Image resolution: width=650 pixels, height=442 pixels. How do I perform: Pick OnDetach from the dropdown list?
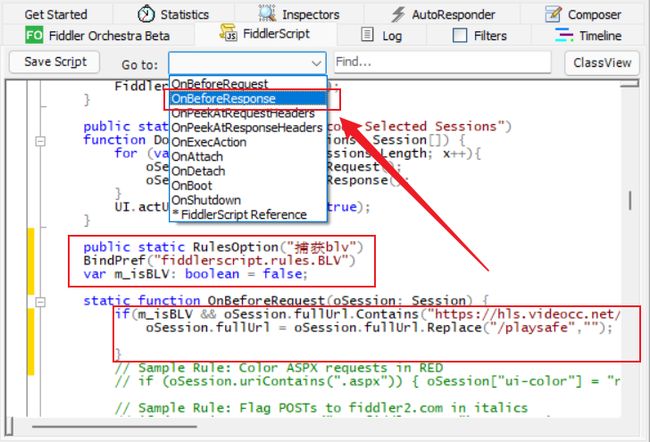pyautogui.click(x=248, y=171)
